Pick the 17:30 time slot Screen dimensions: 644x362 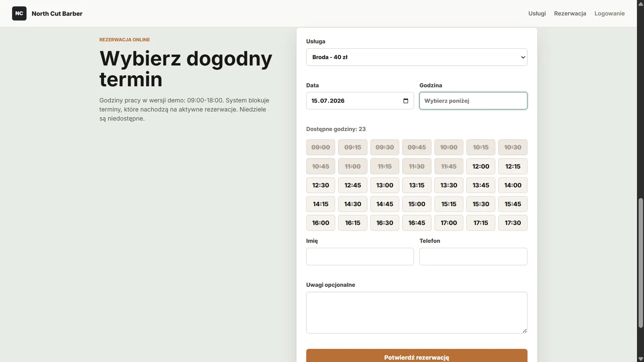513,223
